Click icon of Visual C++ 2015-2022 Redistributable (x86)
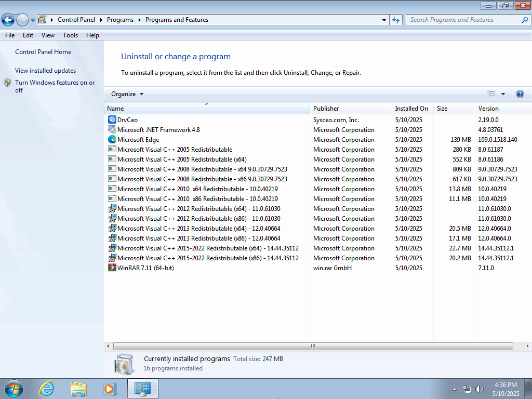Viewport: 532px width, 399px height. click(112, 258)
